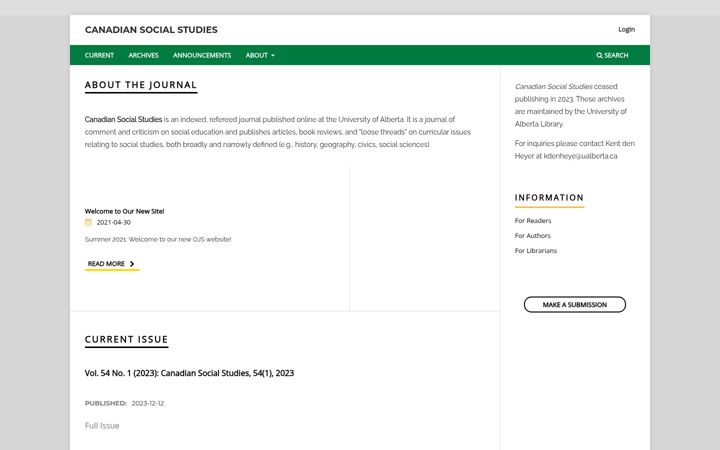Click the Login link
Screen dimensions: 720x450
point(626,29)
